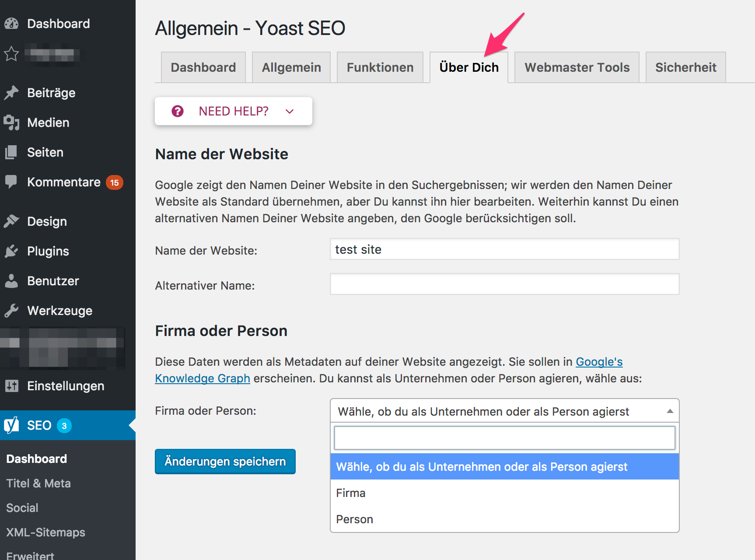Click the question mark help icon
The image size is (755, 560).
point(178,111)
